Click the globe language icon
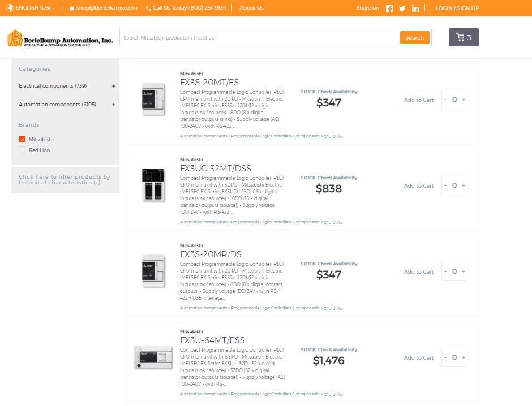The height and width of the screenshot is (406, 532). tap(10, 7)
